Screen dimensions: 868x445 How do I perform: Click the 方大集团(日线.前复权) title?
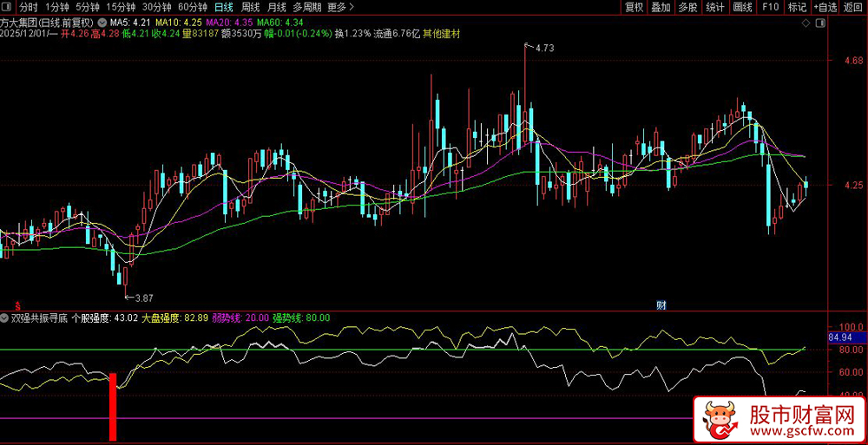[x=49, y=23]
